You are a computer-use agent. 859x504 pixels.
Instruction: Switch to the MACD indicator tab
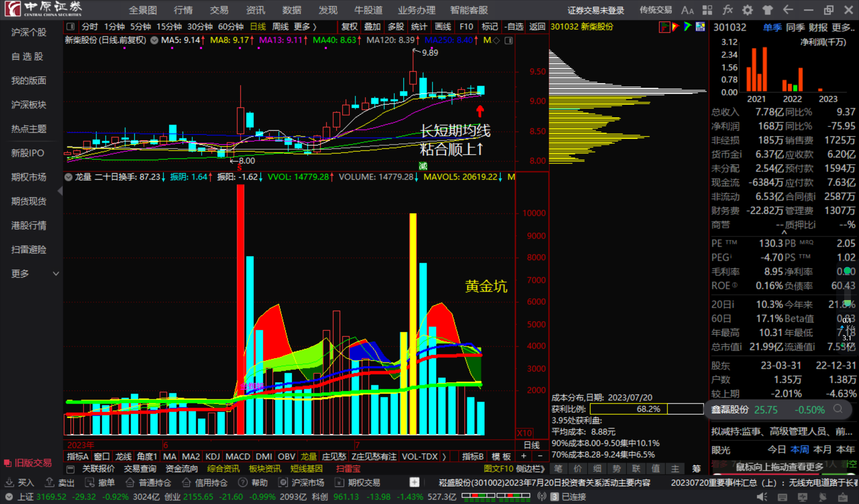238,456
